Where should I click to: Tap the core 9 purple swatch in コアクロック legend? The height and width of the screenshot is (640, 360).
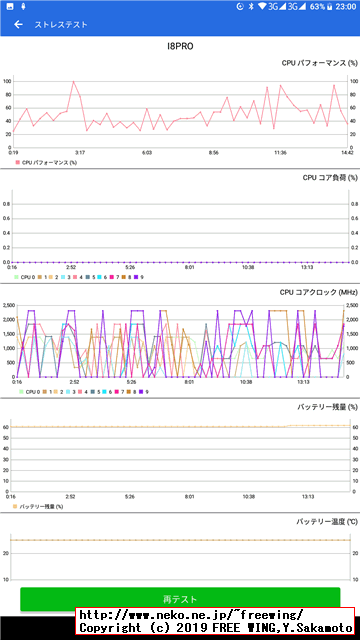[141, 391]
